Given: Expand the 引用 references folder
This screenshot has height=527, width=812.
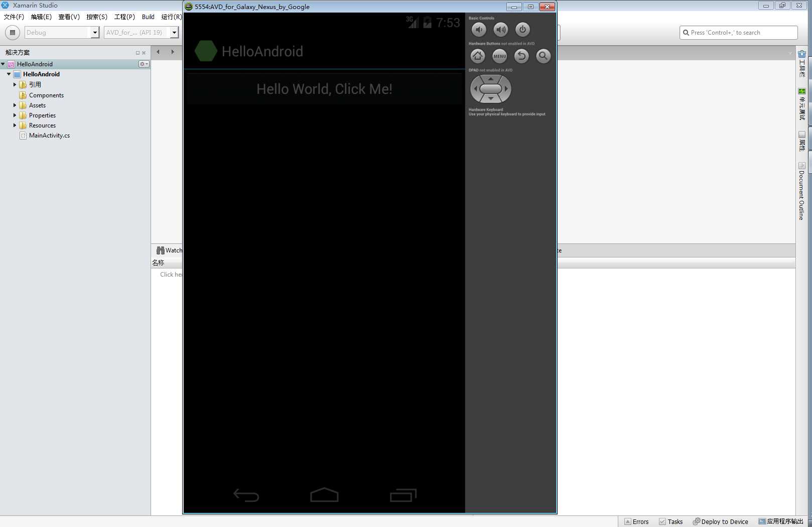Looking at the screenshot, I should (15, 85).
